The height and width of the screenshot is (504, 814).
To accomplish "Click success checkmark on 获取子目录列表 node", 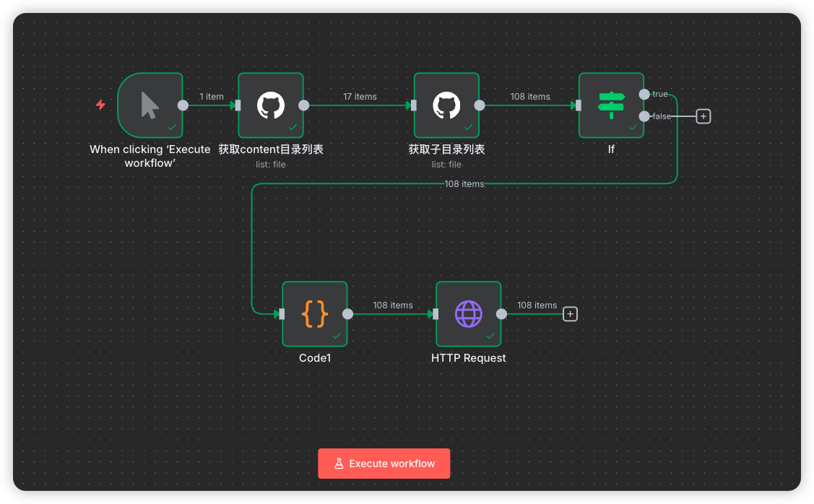I will click(x=468, y=127).
